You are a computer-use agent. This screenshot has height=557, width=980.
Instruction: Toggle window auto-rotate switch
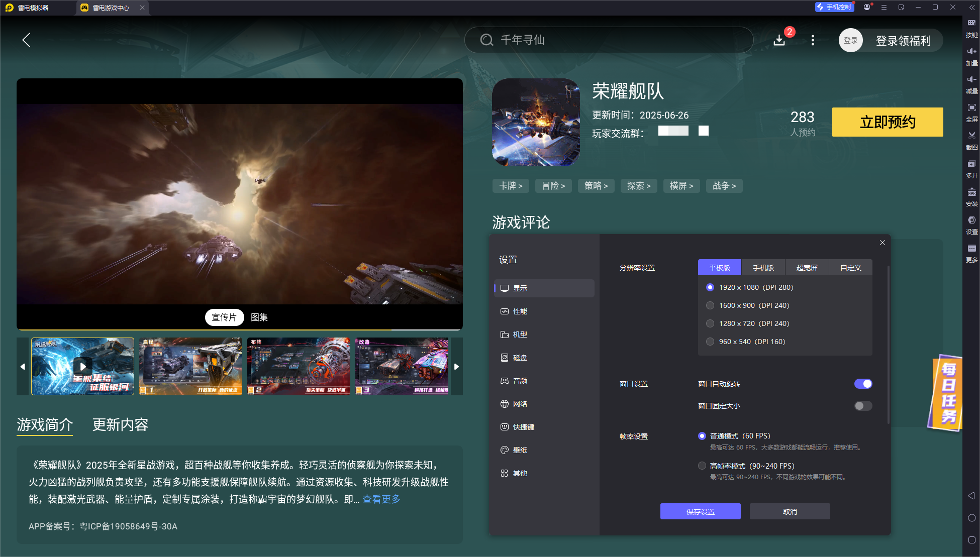pyautogui.click(x=863, y=384)
